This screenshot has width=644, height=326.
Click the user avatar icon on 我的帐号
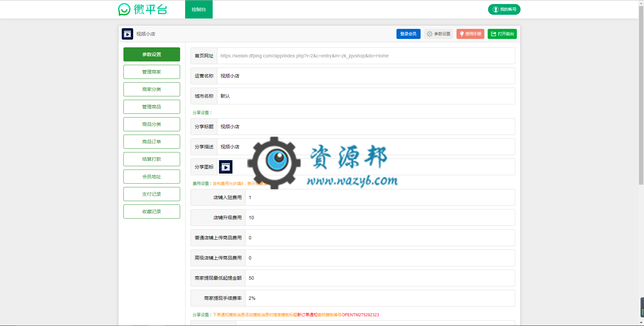click(495, 9)
